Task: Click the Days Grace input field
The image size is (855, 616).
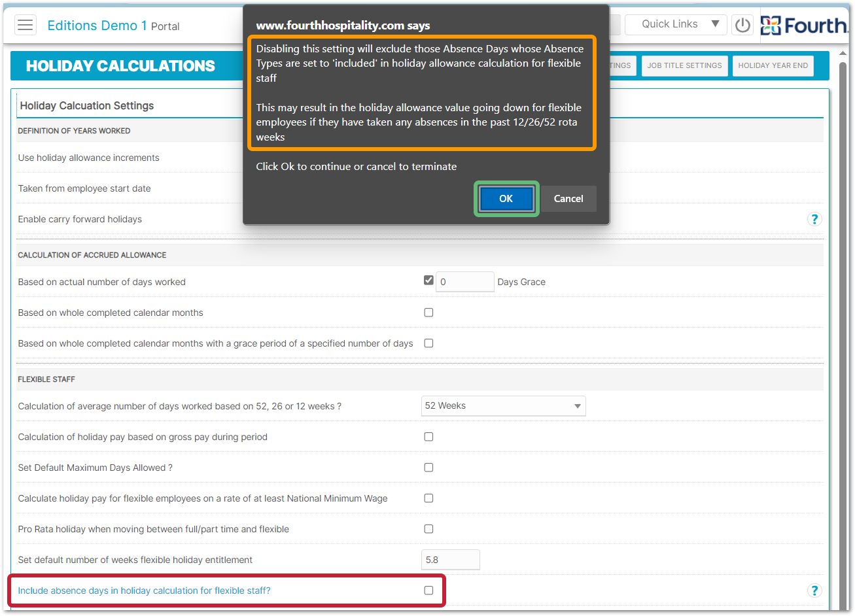Action: coord(465,282)
